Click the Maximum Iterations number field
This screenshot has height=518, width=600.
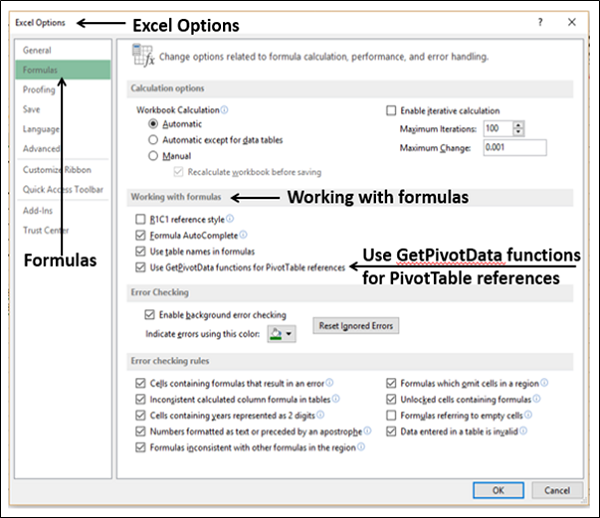tap(498, 129)
